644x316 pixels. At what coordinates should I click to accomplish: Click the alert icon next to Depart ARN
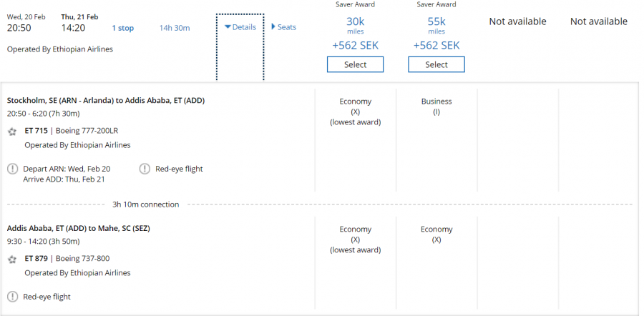point(12,169)
